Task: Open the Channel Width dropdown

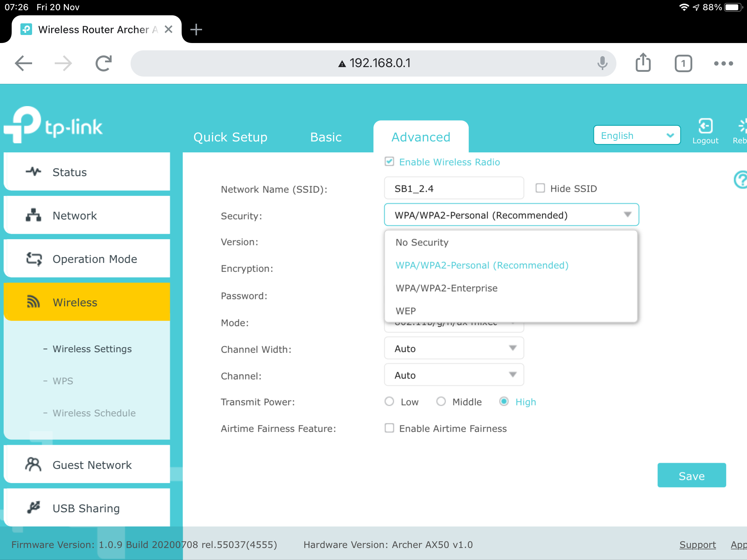Action: point(454,349)
